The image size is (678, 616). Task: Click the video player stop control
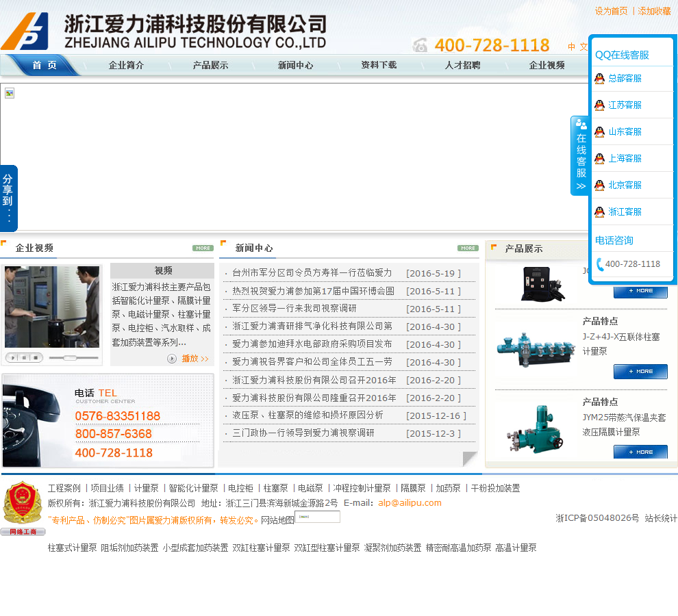36,358
